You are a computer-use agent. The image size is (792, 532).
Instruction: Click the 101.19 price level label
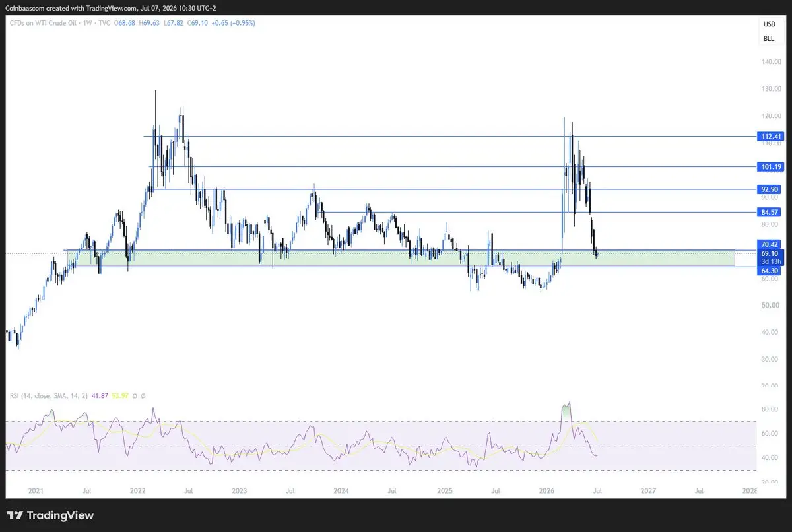pos(771,167)
